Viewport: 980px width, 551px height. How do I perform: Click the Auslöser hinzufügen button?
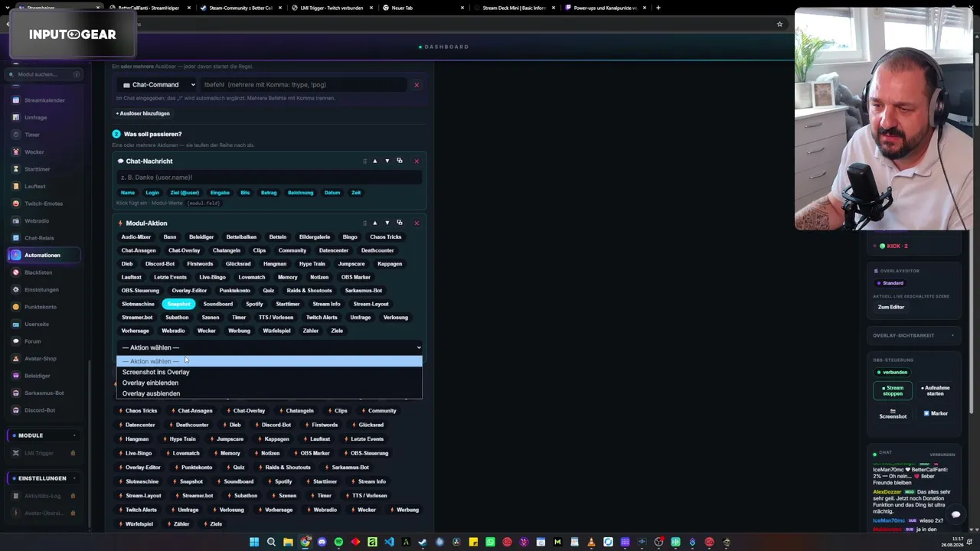[x=143, y=113]
